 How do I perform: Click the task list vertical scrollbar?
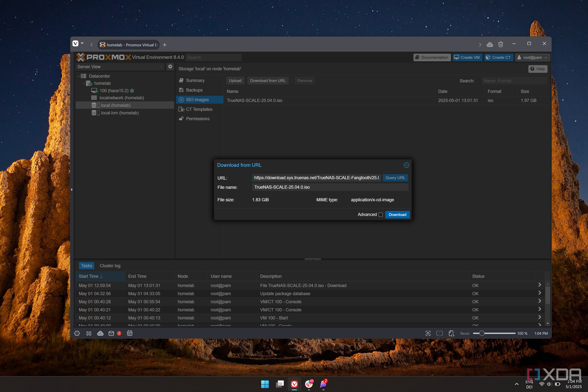pos(547,296)
